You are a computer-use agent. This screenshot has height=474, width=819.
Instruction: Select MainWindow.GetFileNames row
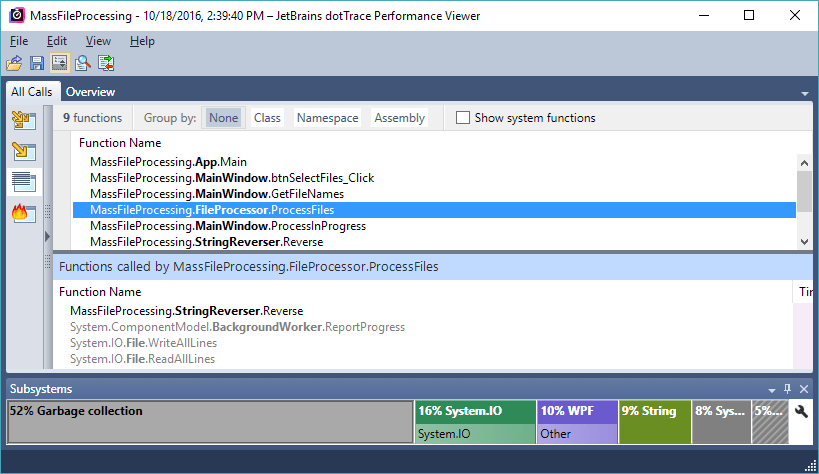[434, 194]
